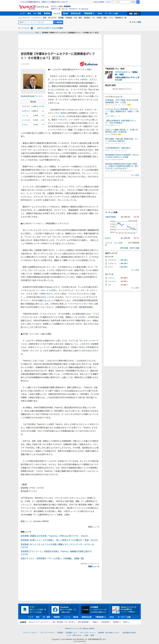Open the バンナムH stock row
This screenshot has height=644, width=159.
pos(33,120)
